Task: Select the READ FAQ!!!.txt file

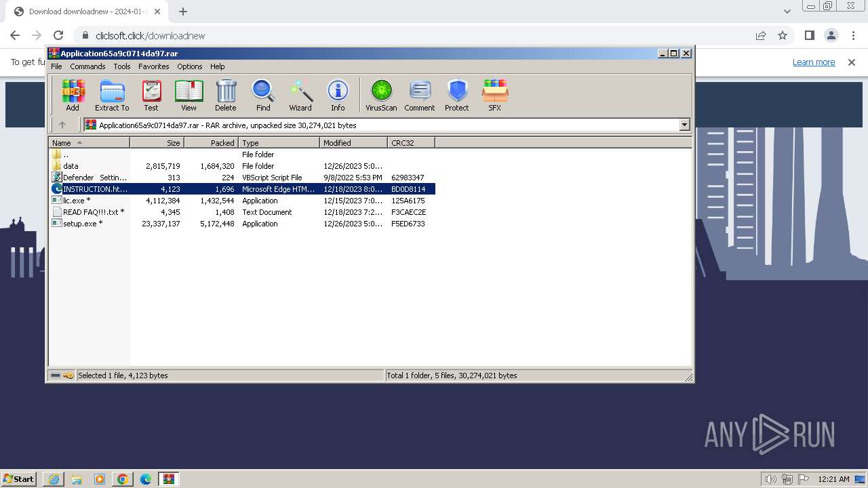Action: coord(242,212)
